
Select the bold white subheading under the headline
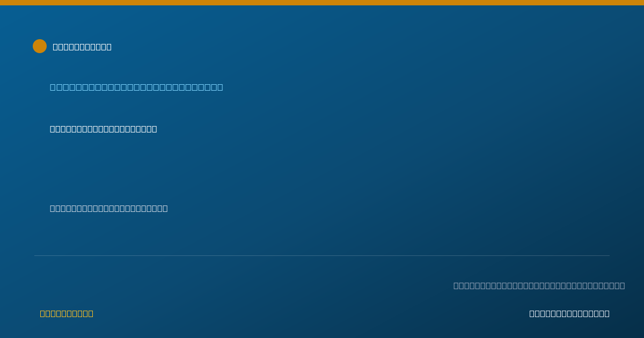click(x=104, y=129)
